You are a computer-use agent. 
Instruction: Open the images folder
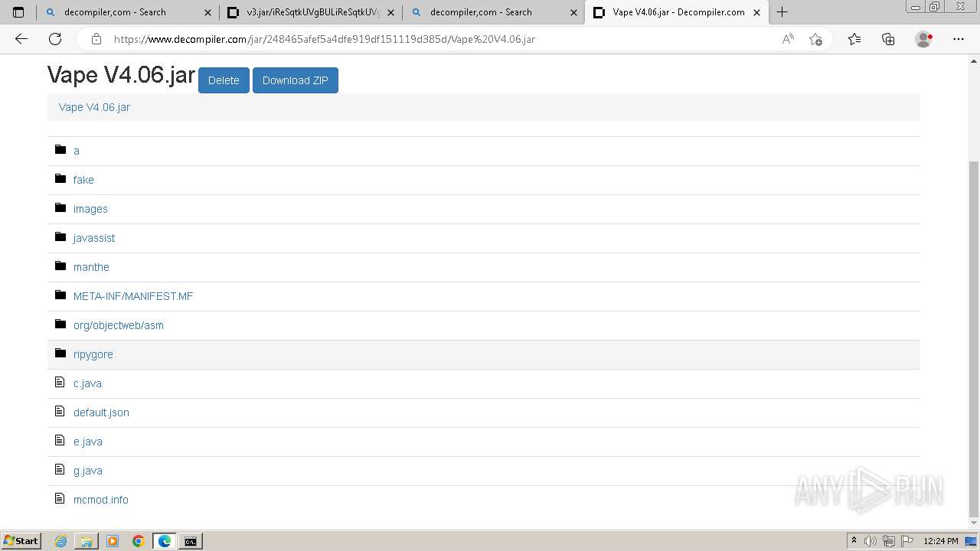pyautogui.click(x=90, y=209)
